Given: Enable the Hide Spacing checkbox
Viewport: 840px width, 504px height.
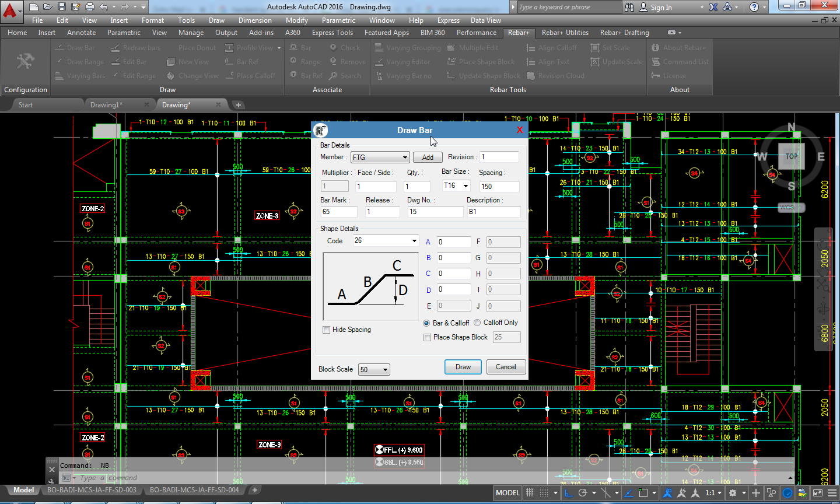Looking at the screenshot, I should tap(327, 330).
